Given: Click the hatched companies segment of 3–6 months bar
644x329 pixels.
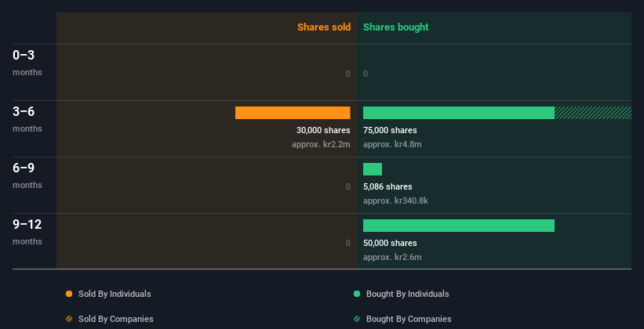Looking at the screenshot, I should pyautogui.click(x=593, y=113).
